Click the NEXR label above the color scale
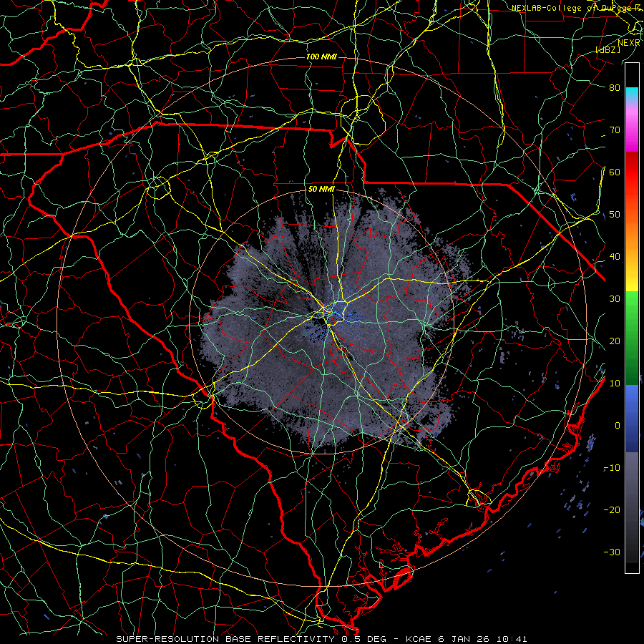This screenshot has width=644, height=644. pos(628,43)
